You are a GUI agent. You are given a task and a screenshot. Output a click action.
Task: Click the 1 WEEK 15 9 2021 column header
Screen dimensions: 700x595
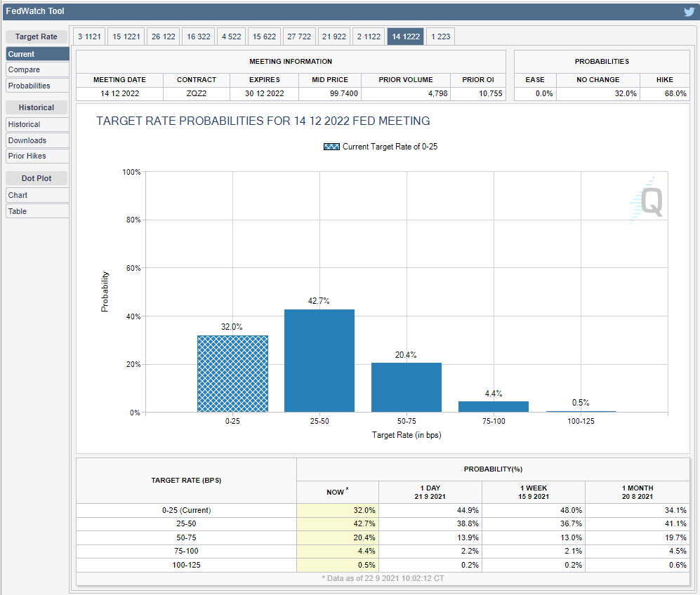[x=534, y=493]
